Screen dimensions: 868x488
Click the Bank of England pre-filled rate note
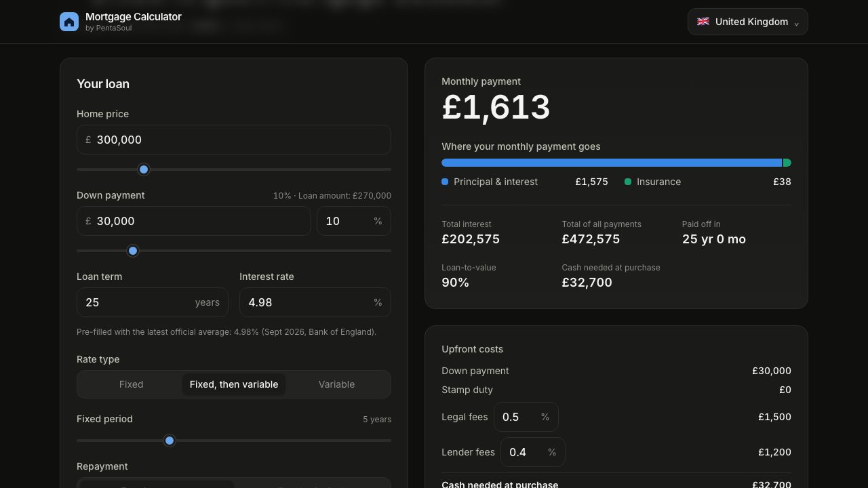click(x=226, y=332)
